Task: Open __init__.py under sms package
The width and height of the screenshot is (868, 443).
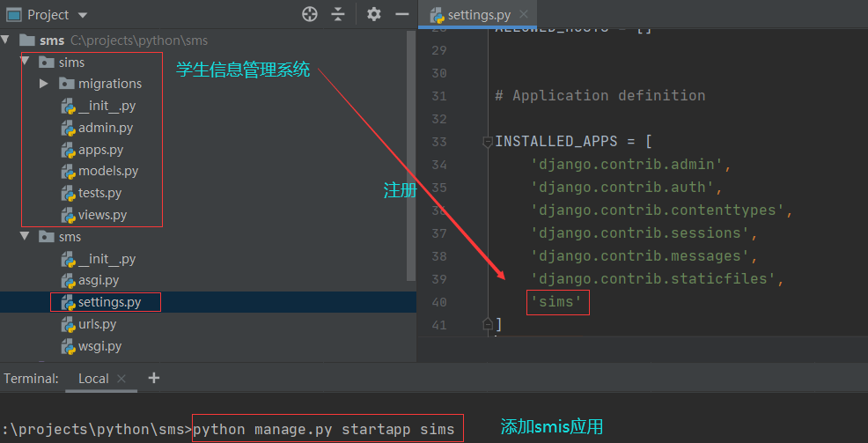Action: point(107,259)
